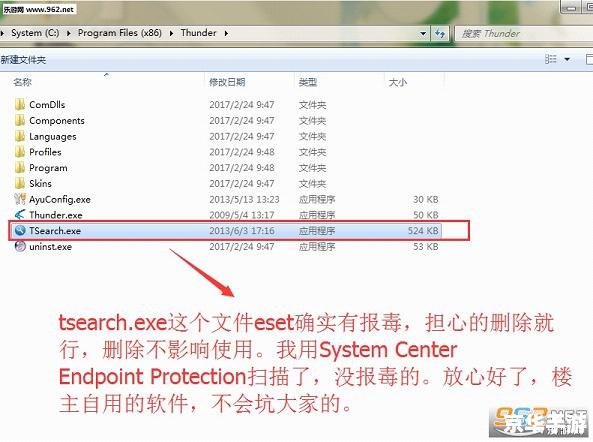This screenshot has width=593, height=442.
Task: Select the Skins folder icon
Action: pyautogui.click(x=20, y=183)
